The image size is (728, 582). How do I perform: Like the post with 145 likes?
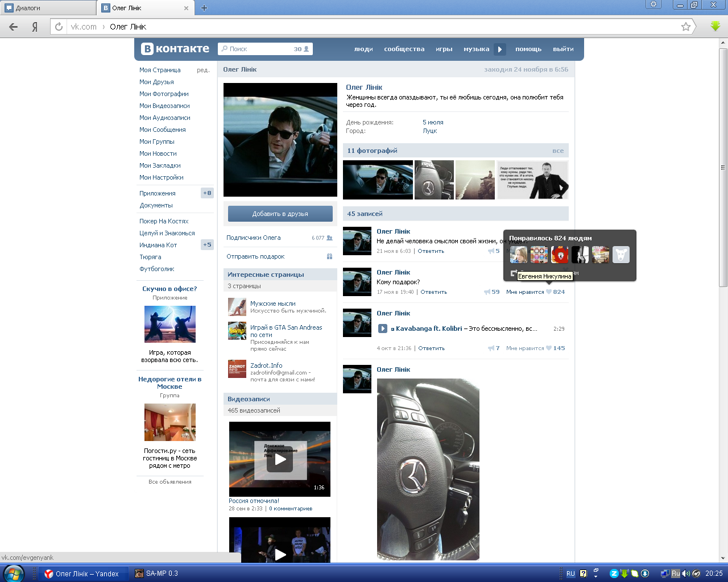549,348
